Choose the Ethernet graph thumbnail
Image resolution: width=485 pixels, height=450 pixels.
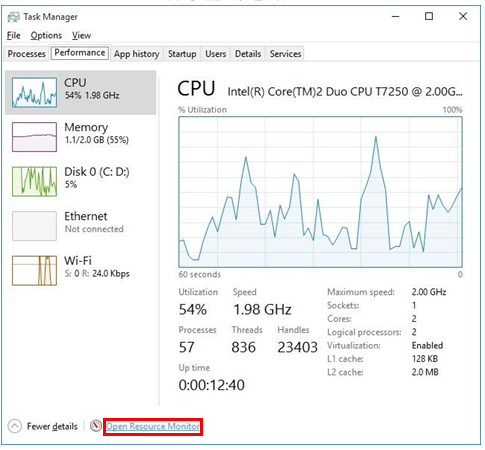[x=34, y=226]
